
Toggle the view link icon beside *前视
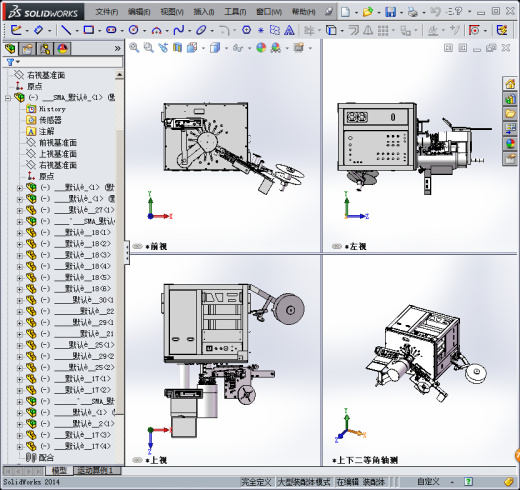tap(137, 246)
